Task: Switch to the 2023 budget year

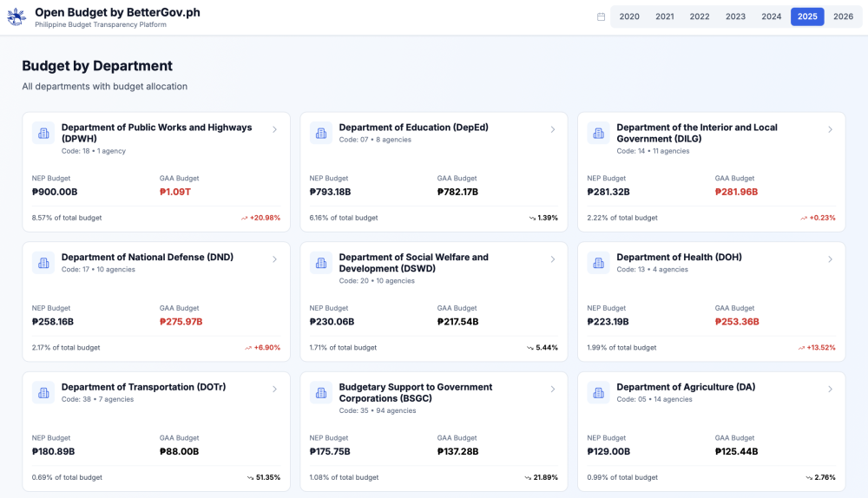Action: coord(735,16)
